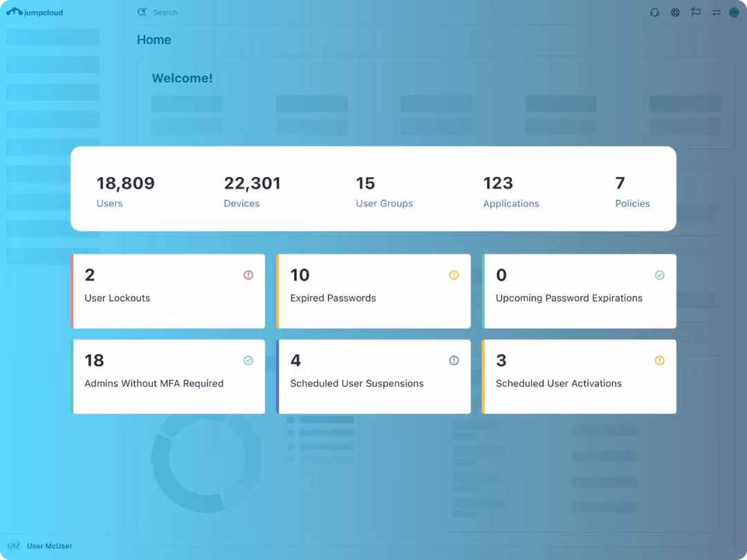Click the search magnifier icon

142,12
